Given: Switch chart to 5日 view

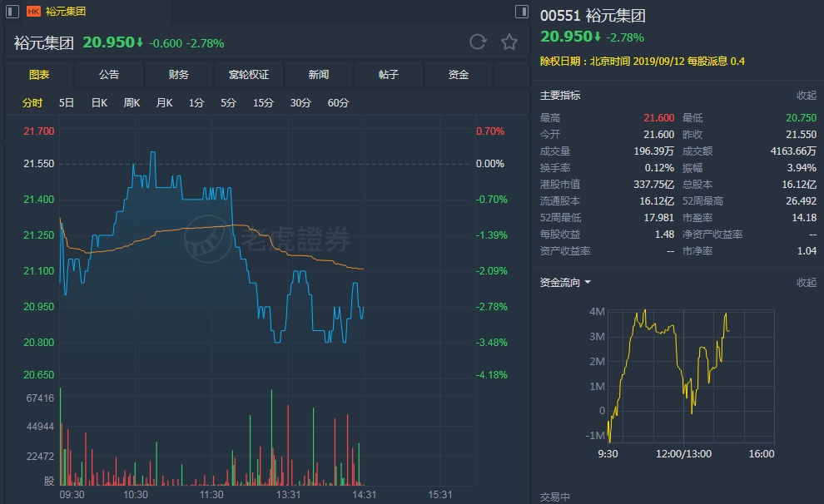Looking at the screenshot, I should click(x=67, y=103).
